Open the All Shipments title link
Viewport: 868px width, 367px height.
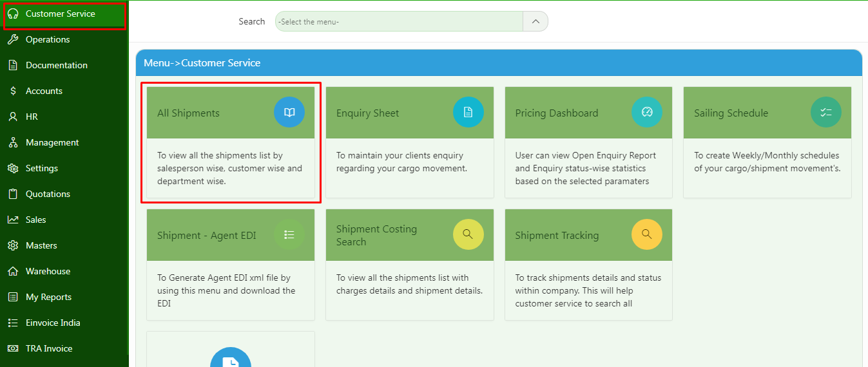click(188, 113)
